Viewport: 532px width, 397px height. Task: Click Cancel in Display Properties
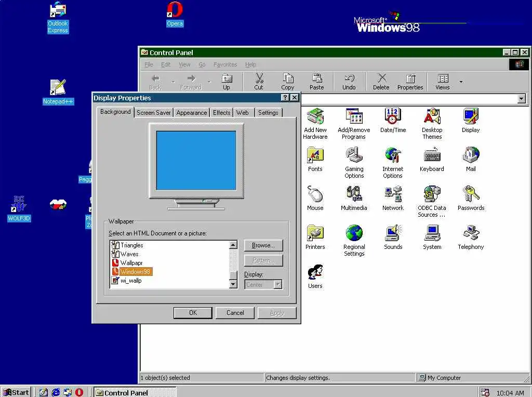point(235,313)
